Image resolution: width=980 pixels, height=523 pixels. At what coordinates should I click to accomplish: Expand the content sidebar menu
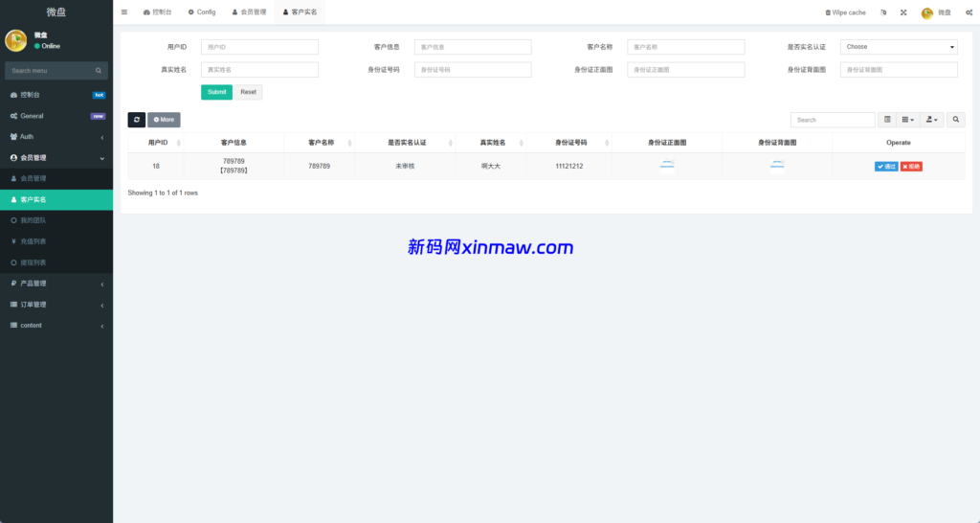(x=56, y=326)
